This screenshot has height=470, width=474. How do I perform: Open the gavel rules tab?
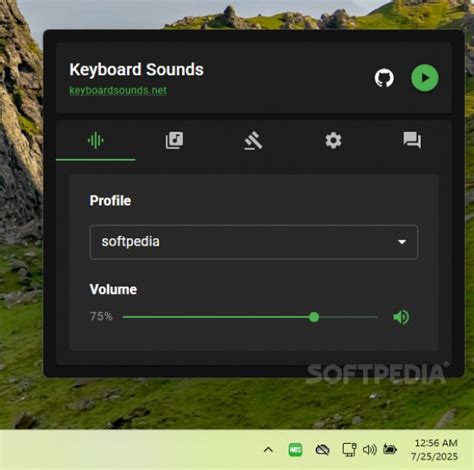pyautogui.click(x=253, y=140)
